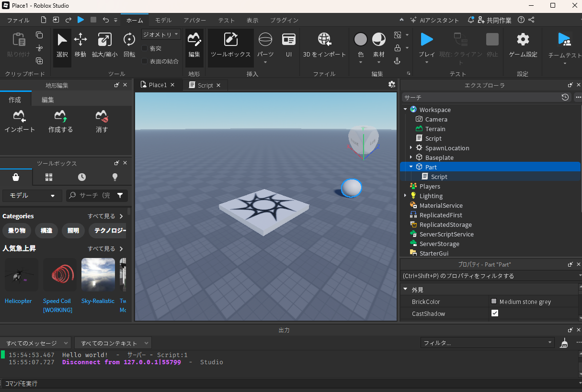The height and width of the screenshot is (392, 582).
Task: Enable the 衝突 (Collisions) checkbox
Action: (145, 48)
